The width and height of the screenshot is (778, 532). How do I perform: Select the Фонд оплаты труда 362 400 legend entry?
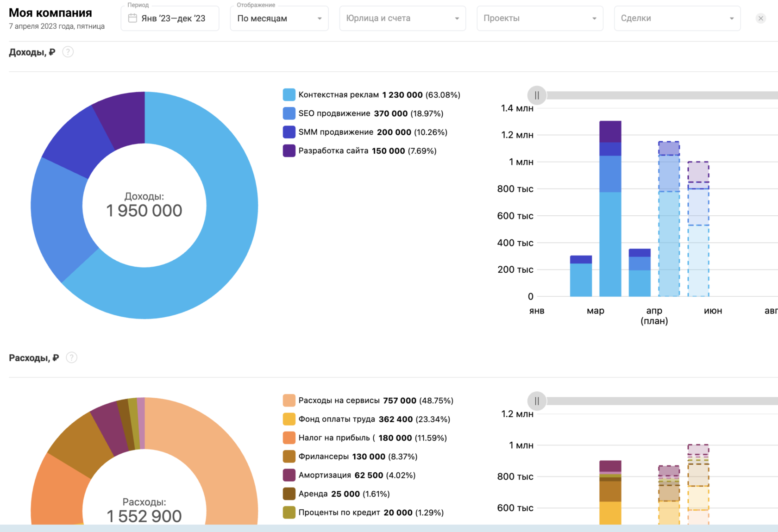point(366,419)
